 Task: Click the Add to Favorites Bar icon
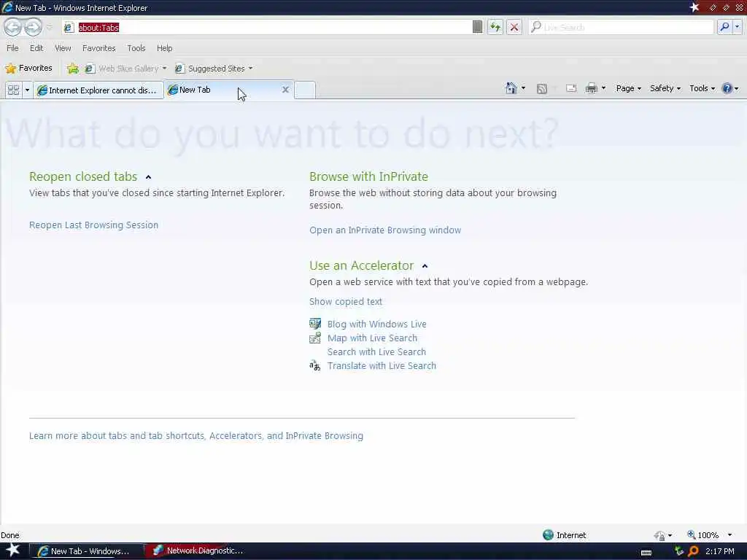pyautogui.click(x=72, y=69)
